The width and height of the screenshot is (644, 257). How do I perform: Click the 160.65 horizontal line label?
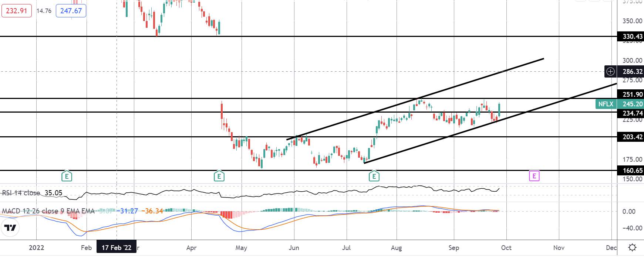pyautogui.click(x=633, y=171)
